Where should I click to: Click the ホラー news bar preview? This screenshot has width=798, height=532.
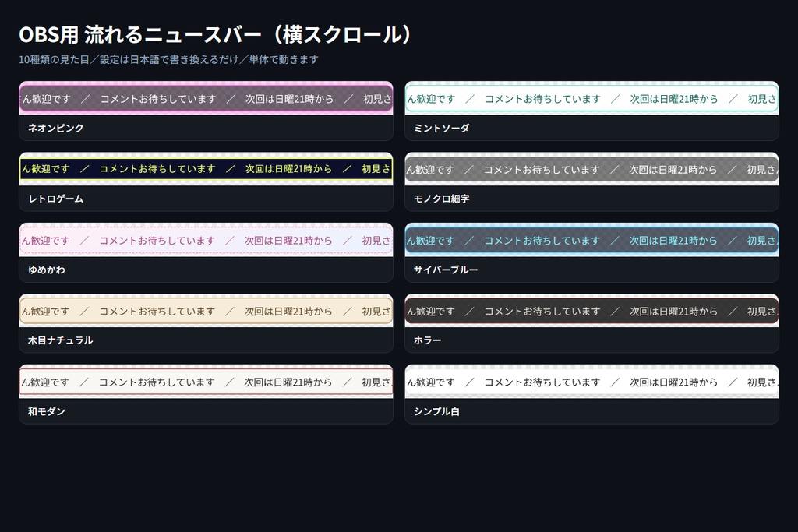click(591, 311)
